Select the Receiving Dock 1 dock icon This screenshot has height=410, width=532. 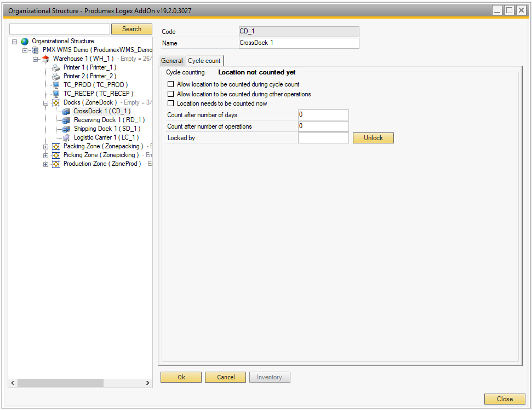tap(66, 120)
